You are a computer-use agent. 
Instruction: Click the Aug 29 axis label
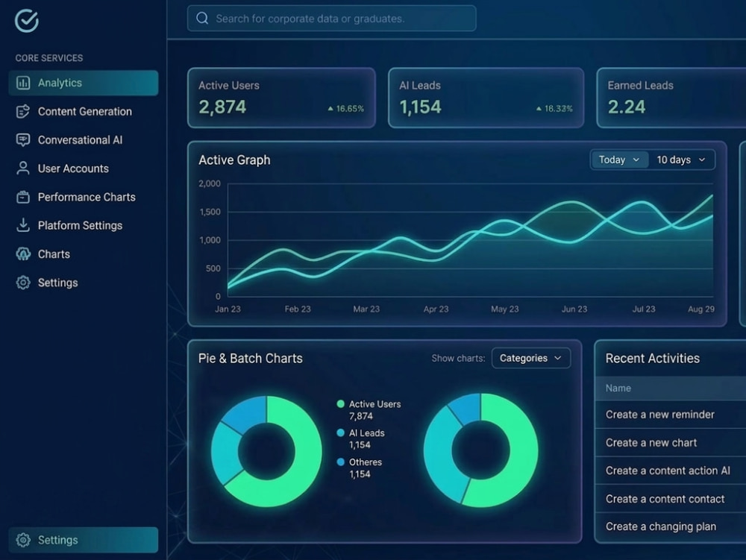pyautogui.click(x=701, y=309)
